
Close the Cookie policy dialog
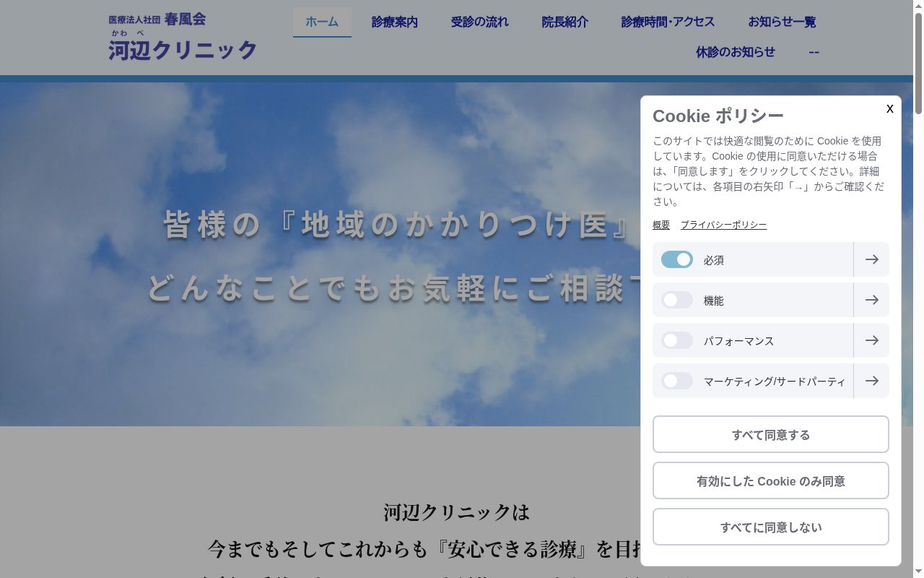tap(889, 108)
